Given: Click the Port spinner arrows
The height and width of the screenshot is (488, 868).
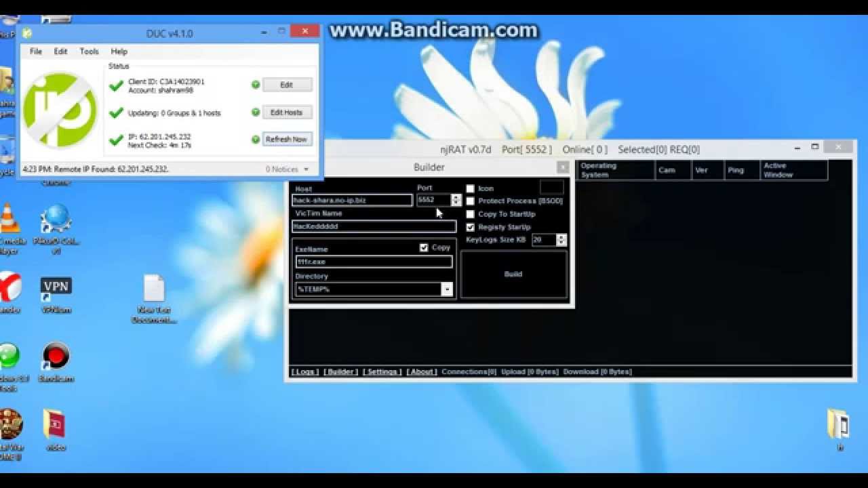Looking at the screenshot, I should [x=456, y=200].
